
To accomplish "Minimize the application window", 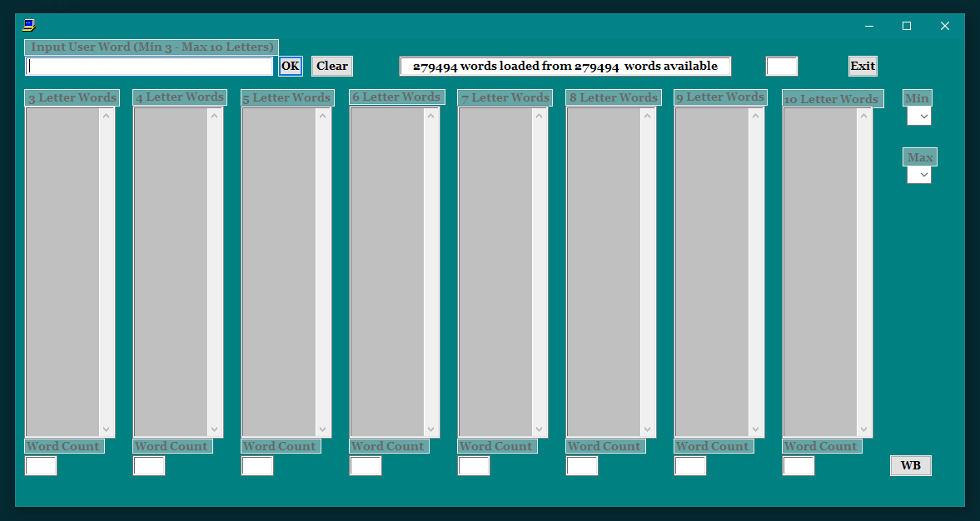I will [x=868, y=26].
